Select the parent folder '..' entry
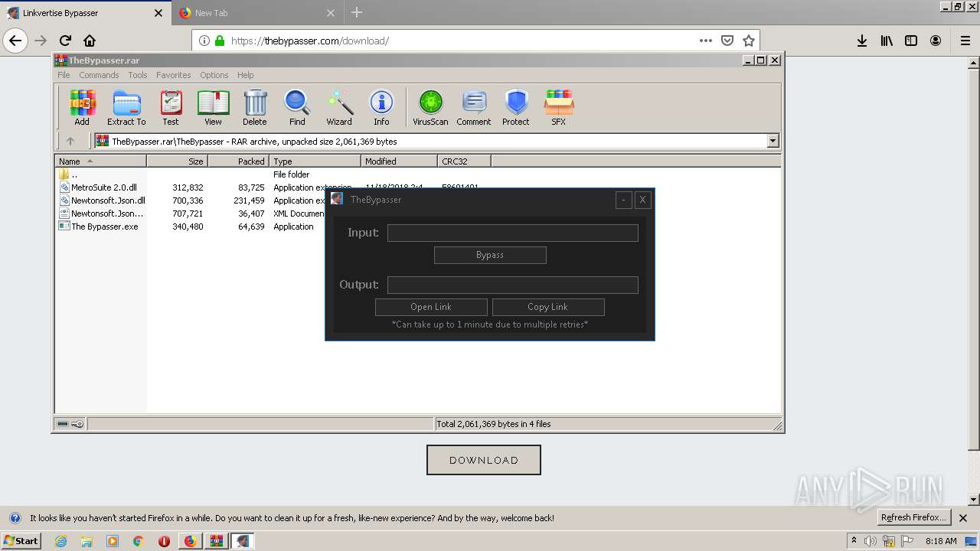Viewport: 980px width, 551px height. (x=69, y=174)
